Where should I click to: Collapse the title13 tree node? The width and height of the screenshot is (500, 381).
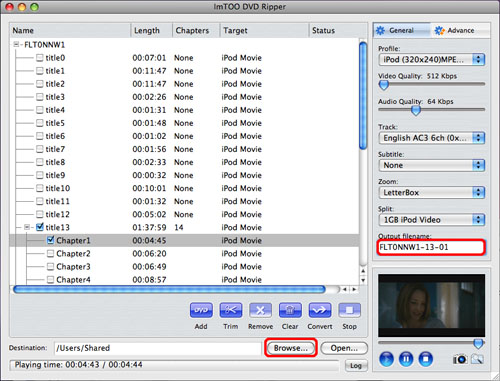click(27, 227)
